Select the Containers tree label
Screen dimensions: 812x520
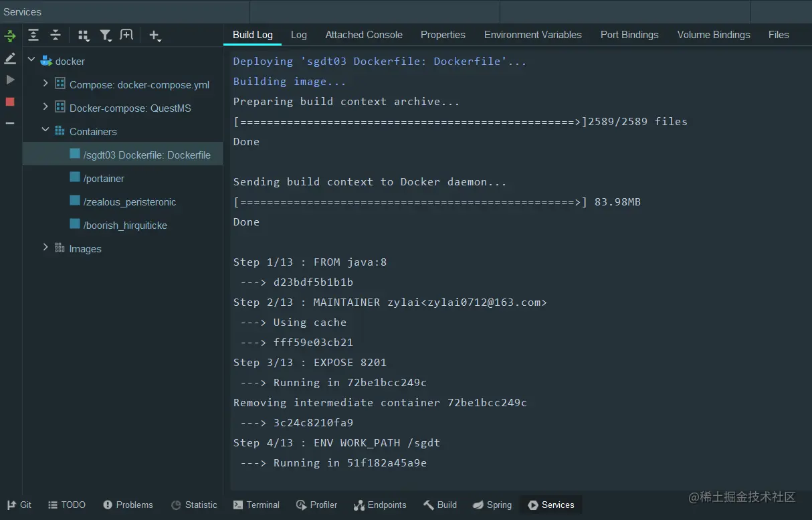pos(93,132)
